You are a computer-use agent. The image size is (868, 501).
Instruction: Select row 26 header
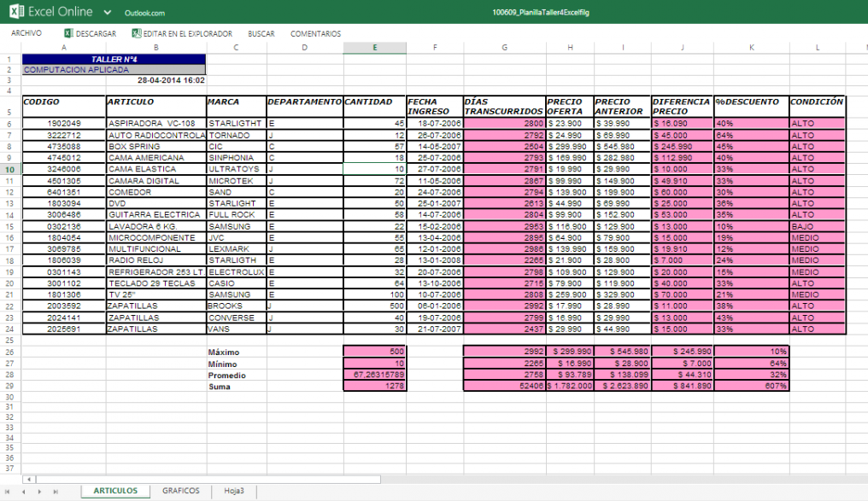(x=10, y=352)
